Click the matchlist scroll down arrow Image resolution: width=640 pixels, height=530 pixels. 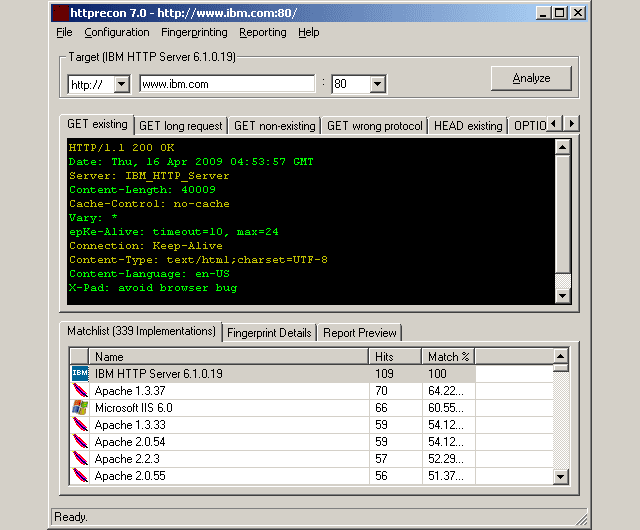pos(561,476)
